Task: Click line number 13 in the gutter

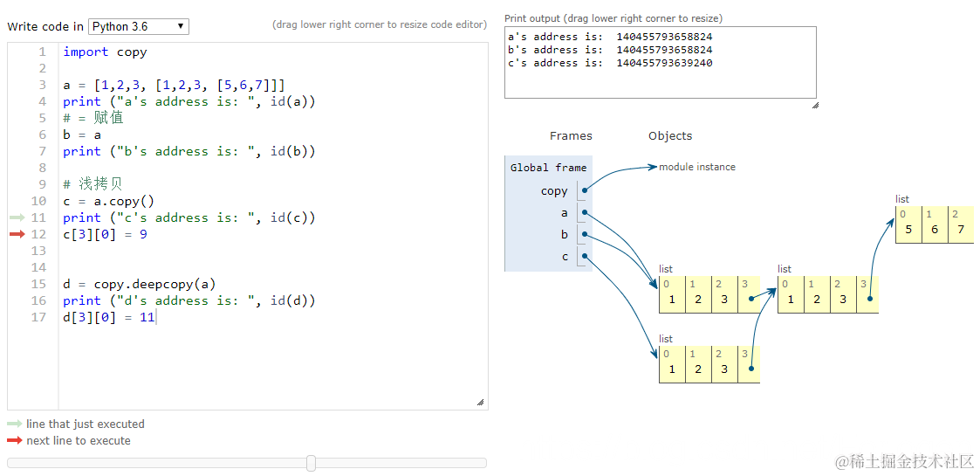Action: 38,251
